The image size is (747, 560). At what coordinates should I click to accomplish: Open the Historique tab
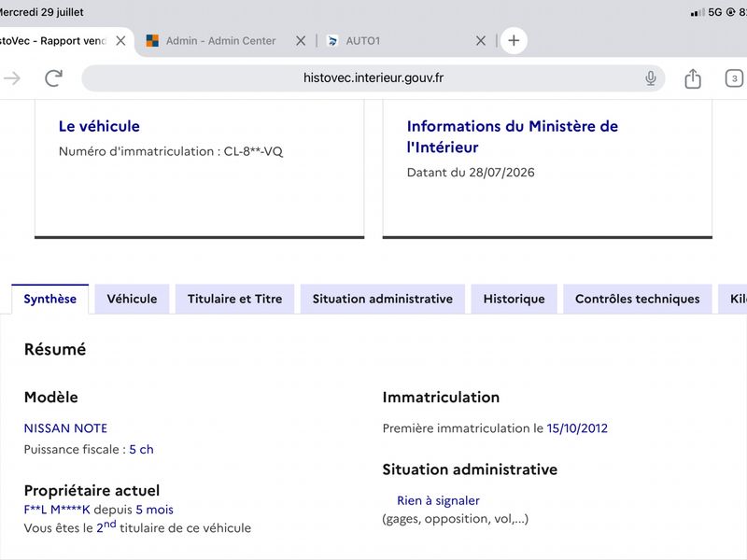click(x=514, y=299)
